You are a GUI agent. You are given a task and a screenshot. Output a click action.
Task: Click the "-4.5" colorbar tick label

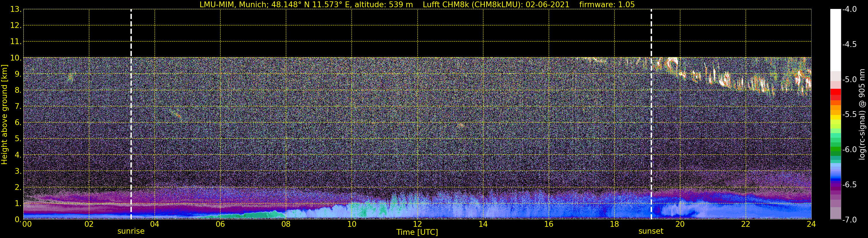point(849,44)
